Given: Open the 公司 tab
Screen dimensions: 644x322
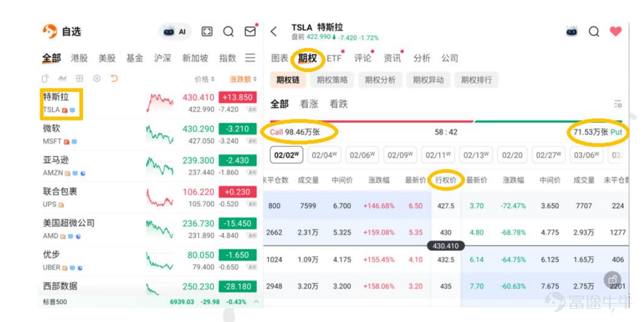Looking at the screenshot, I should (450, 58).
